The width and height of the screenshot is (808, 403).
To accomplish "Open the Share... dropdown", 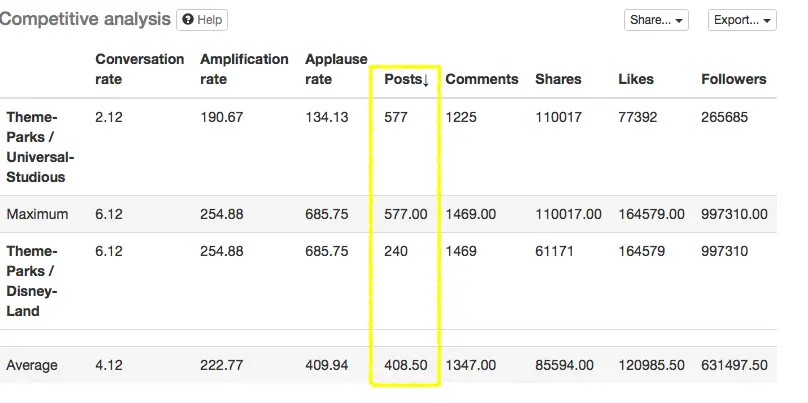I will [x=656, y=20].
